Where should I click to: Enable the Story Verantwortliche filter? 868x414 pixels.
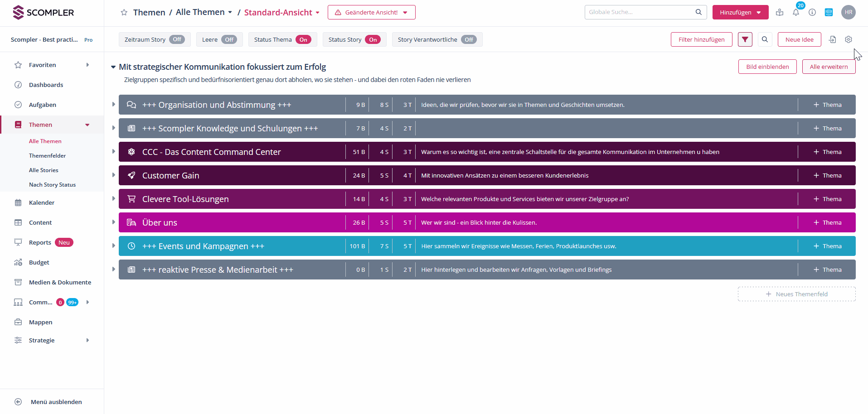click(x=469, y=39)
